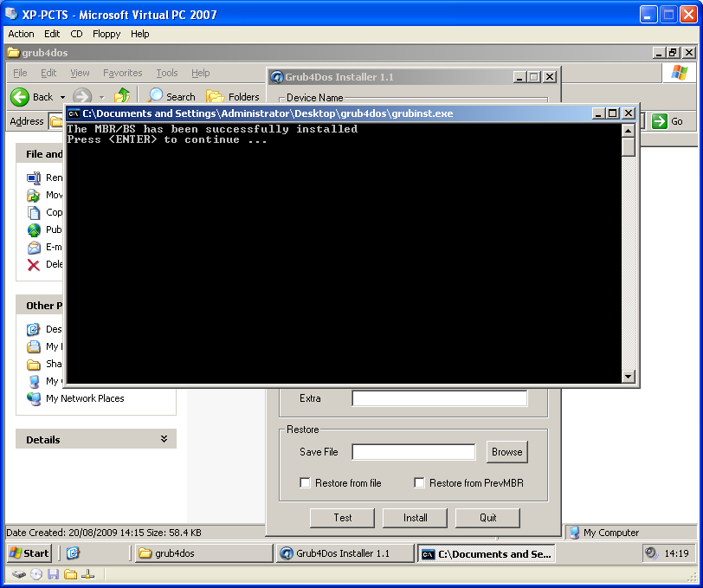Choose the Move task in the left pane
This screenshot has height=588, width=703.
tap(44, 195)
